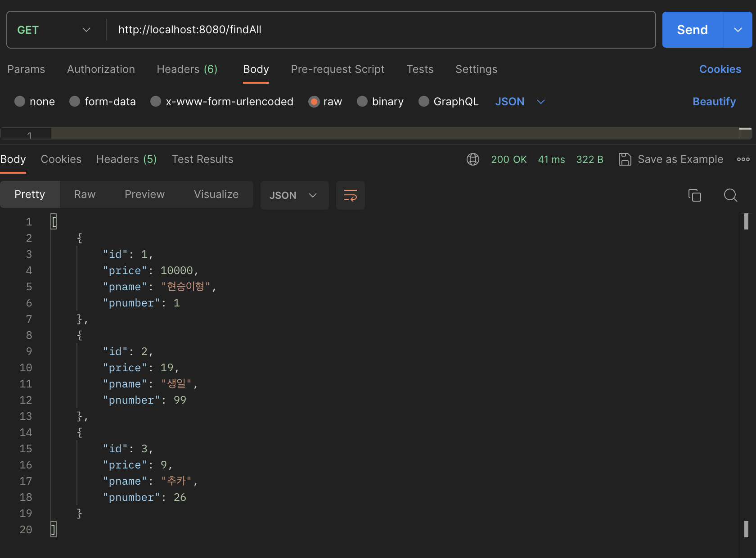Click the Beautify link
Screen dimensions: 756x558
pyautogui.click(x=714, y=101)
